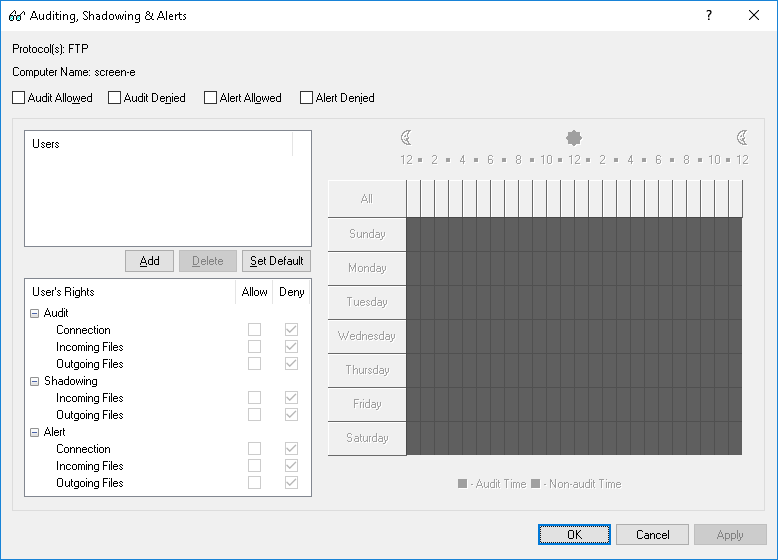This screenshot has height=560, width=778.
Task: Collapse the Alert rights group
Action: 35,432
